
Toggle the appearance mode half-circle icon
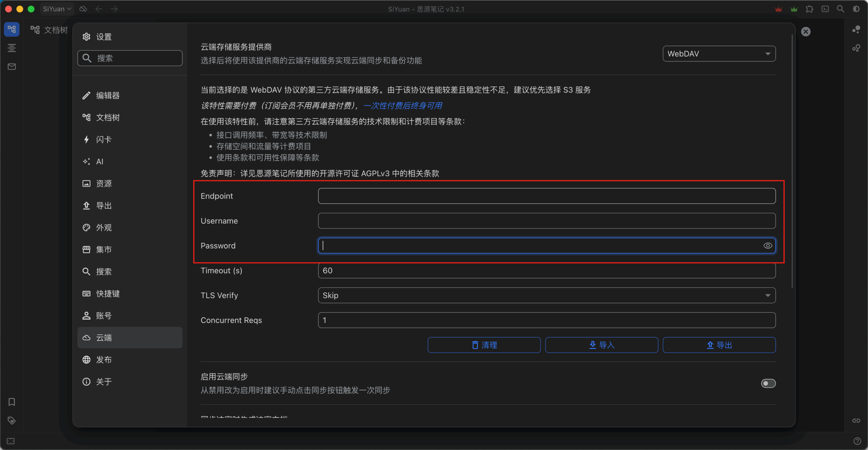856,9
